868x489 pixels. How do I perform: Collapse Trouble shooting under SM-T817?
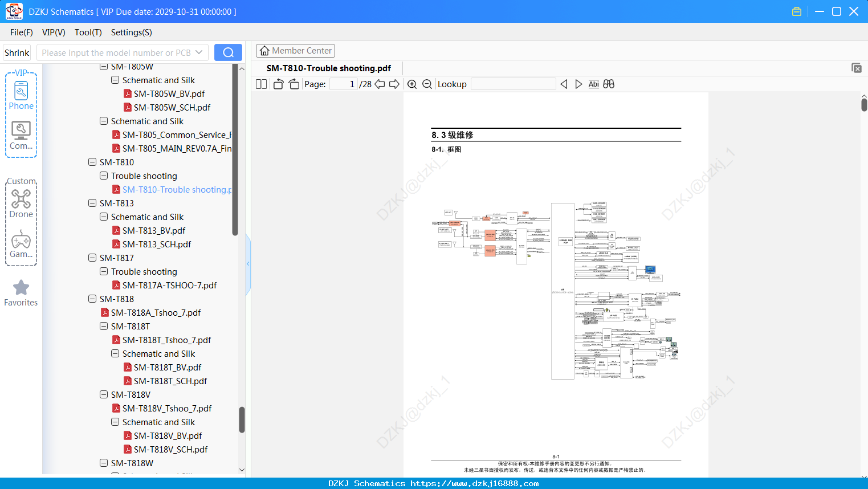coord(104,271)
